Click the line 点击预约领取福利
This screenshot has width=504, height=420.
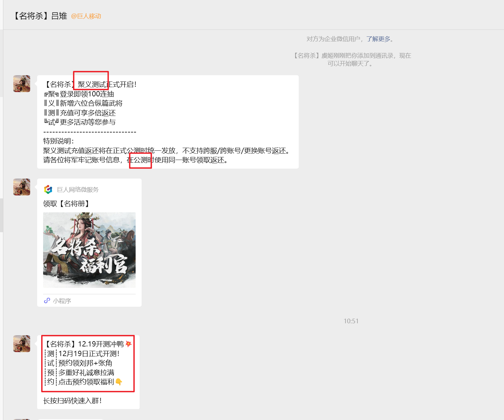(87, 382)
